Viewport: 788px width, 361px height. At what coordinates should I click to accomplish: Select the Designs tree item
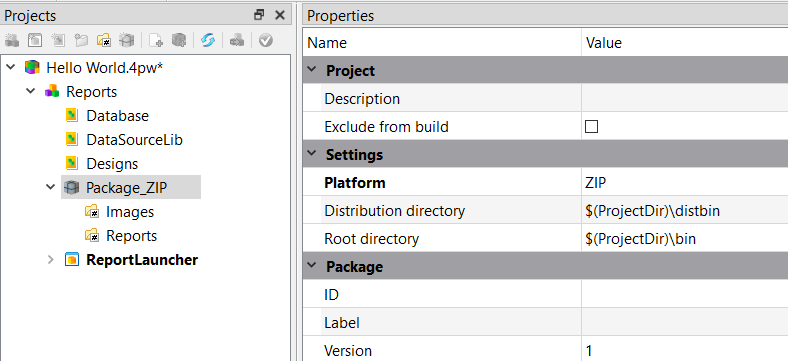click(112, 163)
